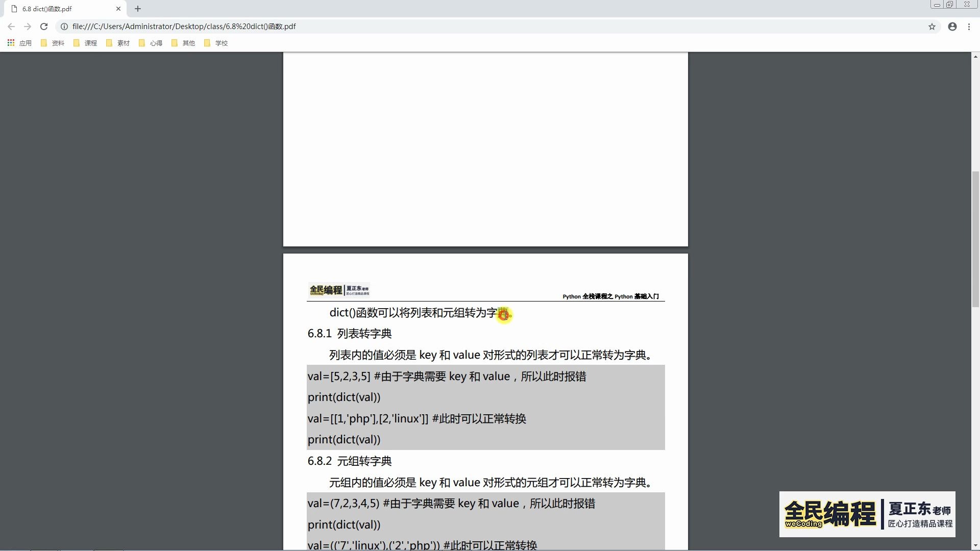Open Chrome three-dot menu
This screenshot has height=551, width=980.
969,27
